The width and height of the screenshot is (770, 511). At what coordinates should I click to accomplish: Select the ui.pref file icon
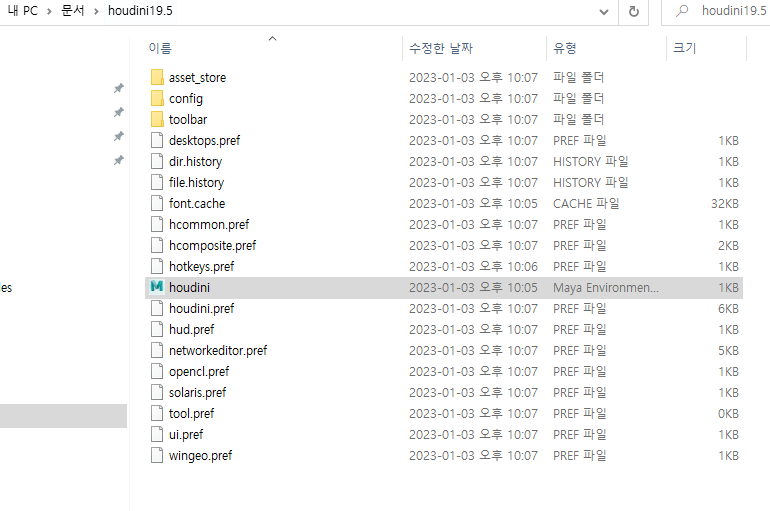tap(157, 434)
